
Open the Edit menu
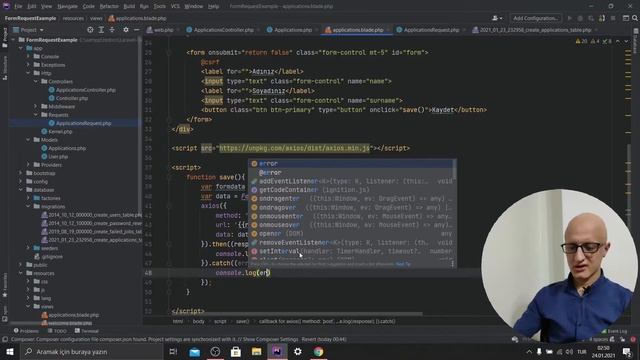point(32,7)
